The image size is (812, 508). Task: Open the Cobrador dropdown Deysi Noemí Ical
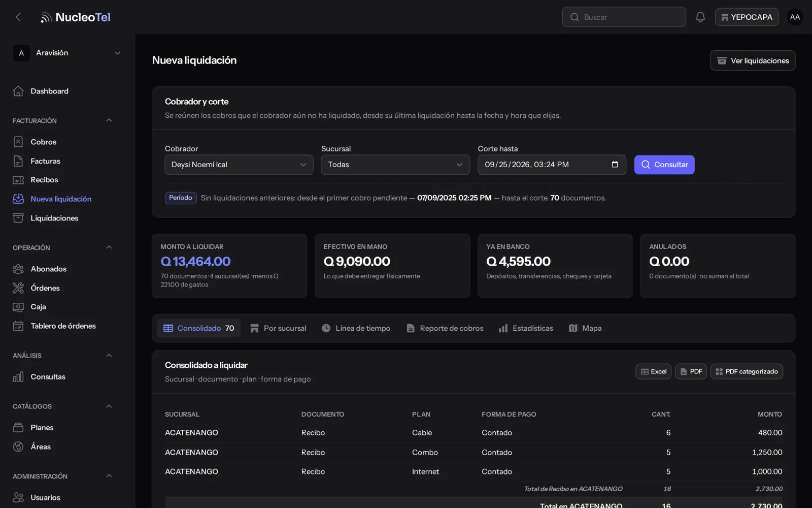point(239,165)
